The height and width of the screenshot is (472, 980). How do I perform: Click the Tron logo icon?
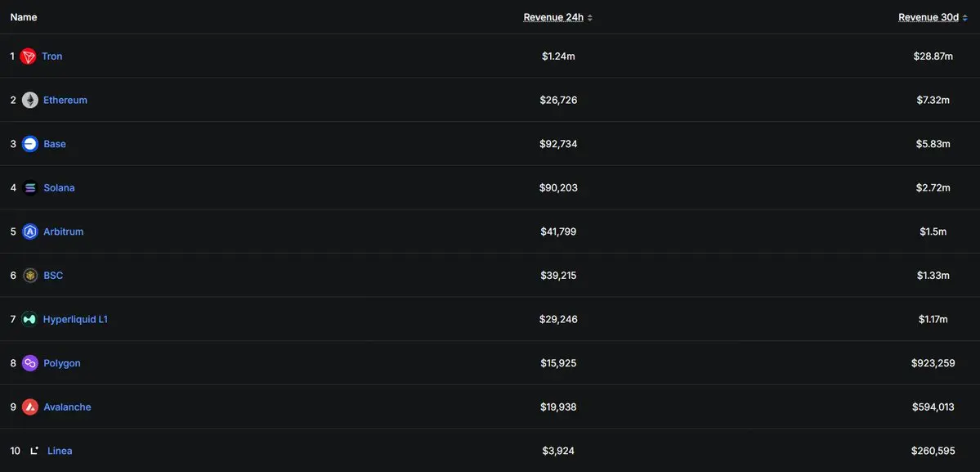pyautogui.click(x=28, y=56)
